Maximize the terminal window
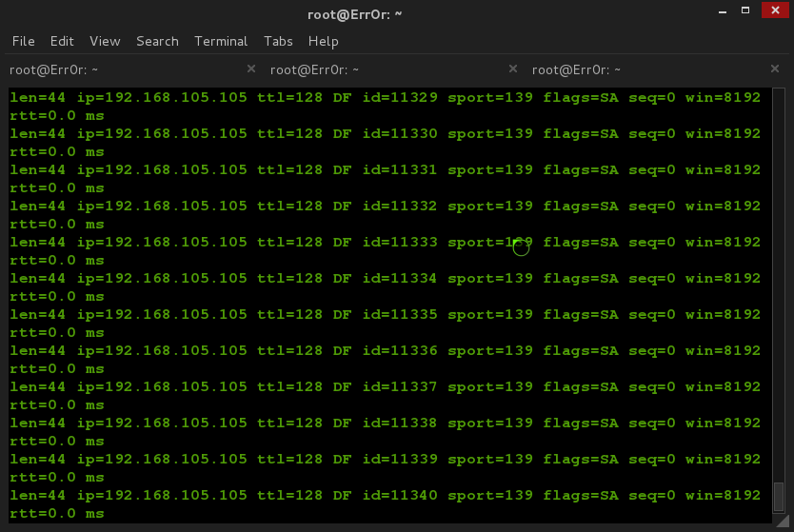Image resolution: width=794 pixels, height=532 pixels. [745, 10]
